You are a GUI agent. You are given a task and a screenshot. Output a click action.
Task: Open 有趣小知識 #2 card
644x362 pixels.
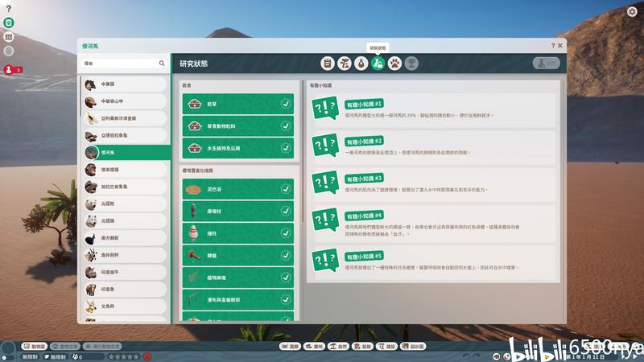tap(432, 146)
